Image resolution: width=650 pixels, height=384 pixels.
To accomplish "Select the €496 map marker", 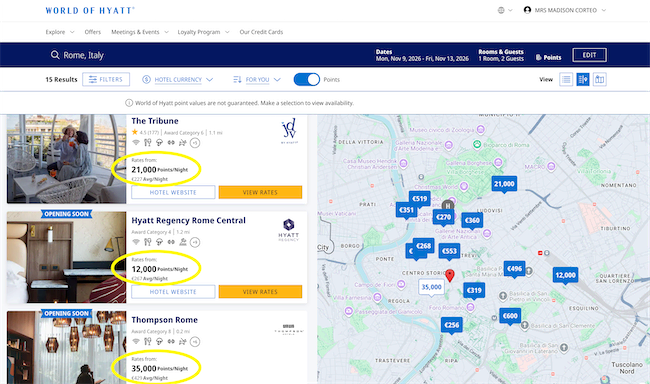I will [514, 269].
